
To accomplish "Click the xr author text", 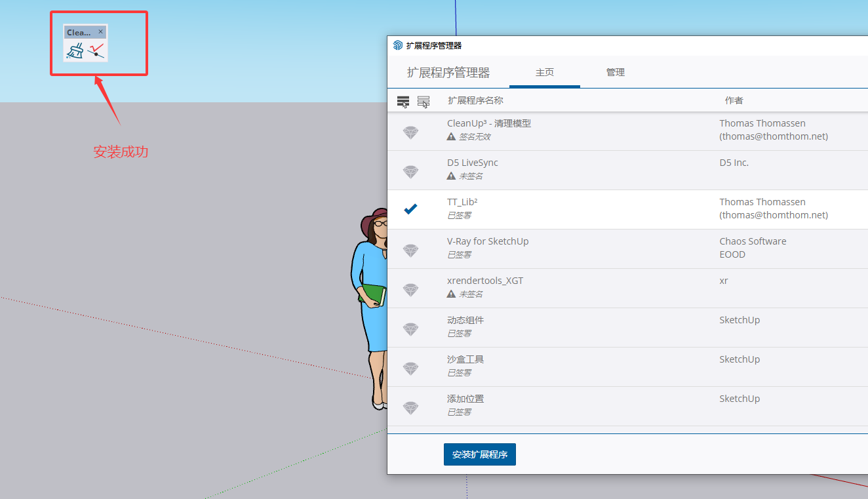I will (x=724, y=281).
